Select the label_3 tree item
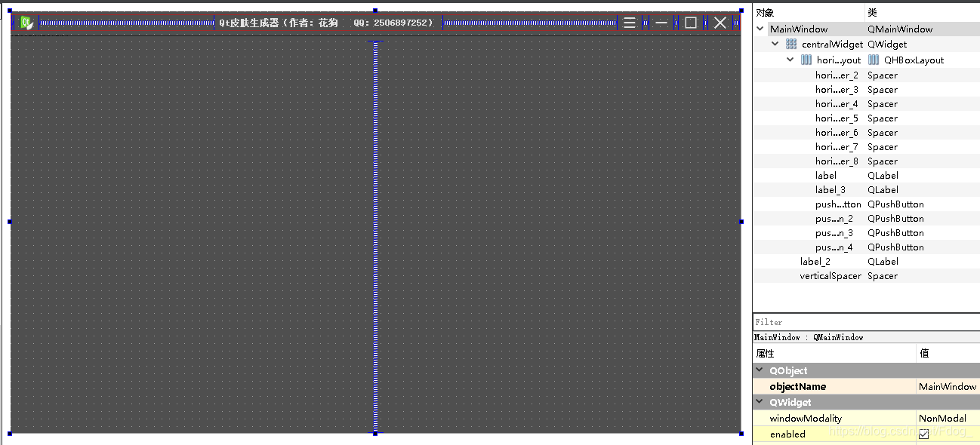 (x=831, y=190)
